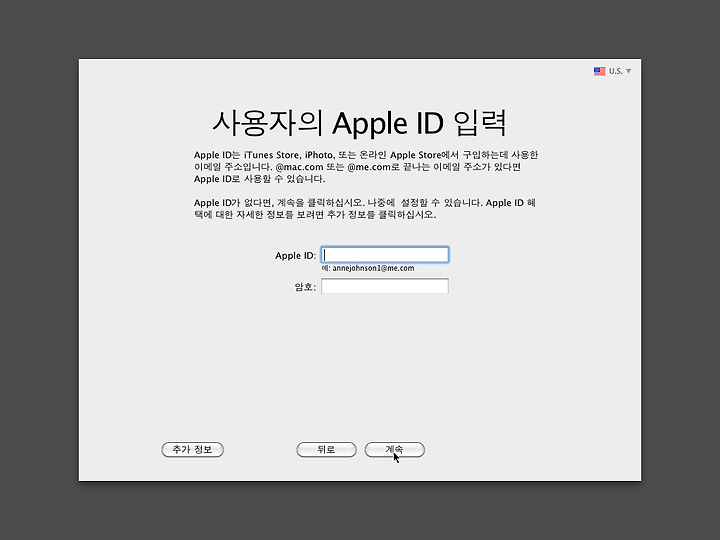Click the 추가 정보 button
The width and height of the screenshot is (720, 540).
click(x=192, y=450)
